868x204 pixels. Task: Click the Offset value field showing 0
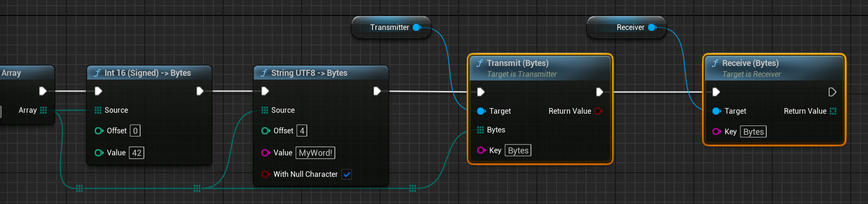coord(135,131)
